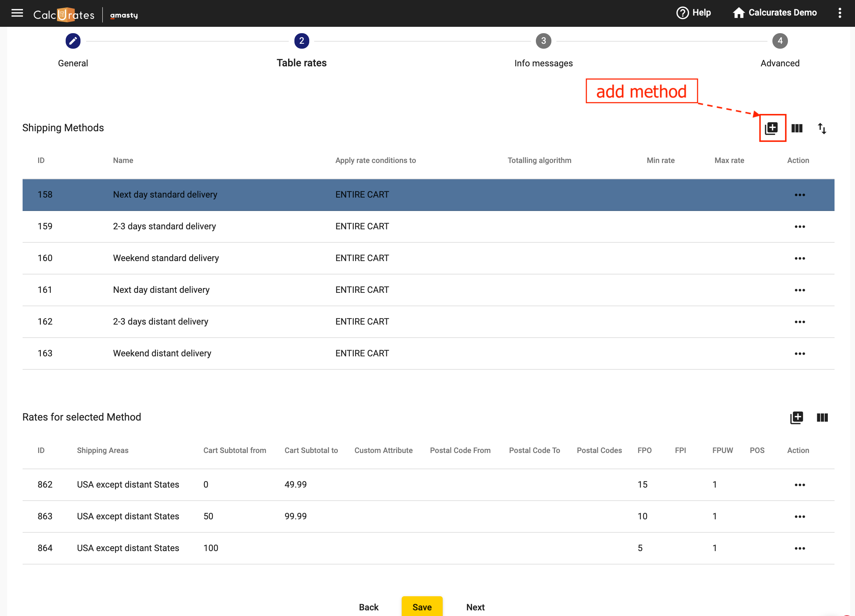Open action menu for Next day standard delivery
The height and width of the screenshot is (616, 855).
[x=800, y=195]
